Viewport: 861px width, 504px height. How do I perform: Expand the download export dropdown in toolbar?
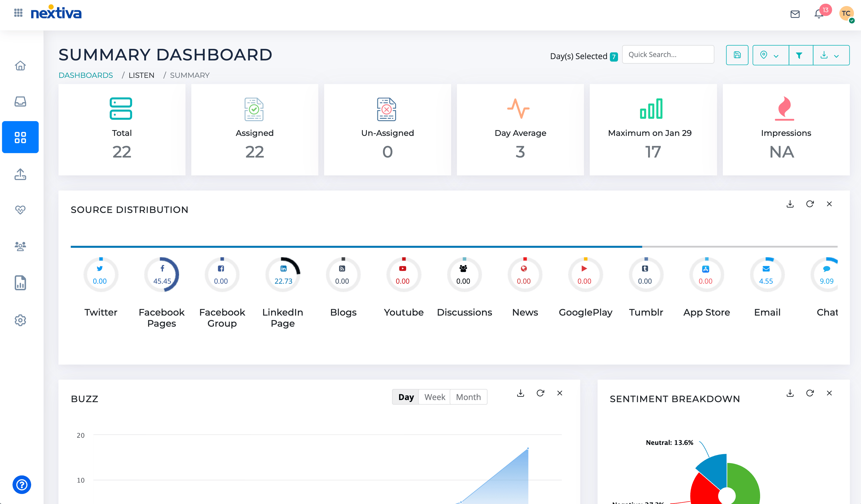click(x=831, y=55)
